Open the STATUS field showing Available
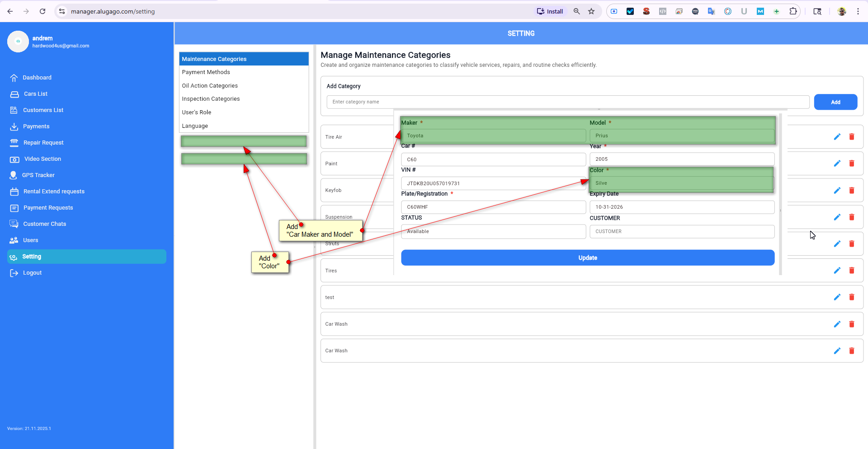868x449 pixels. 493,232
